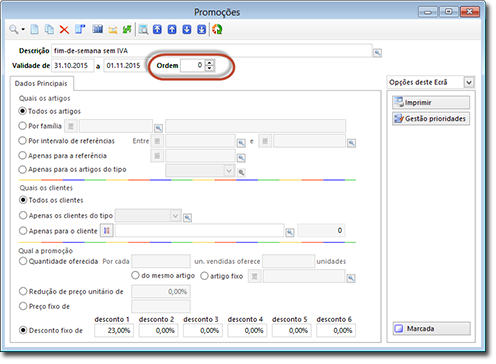
Task: Go to the last record arrow icon
Action: pos(202,29)
